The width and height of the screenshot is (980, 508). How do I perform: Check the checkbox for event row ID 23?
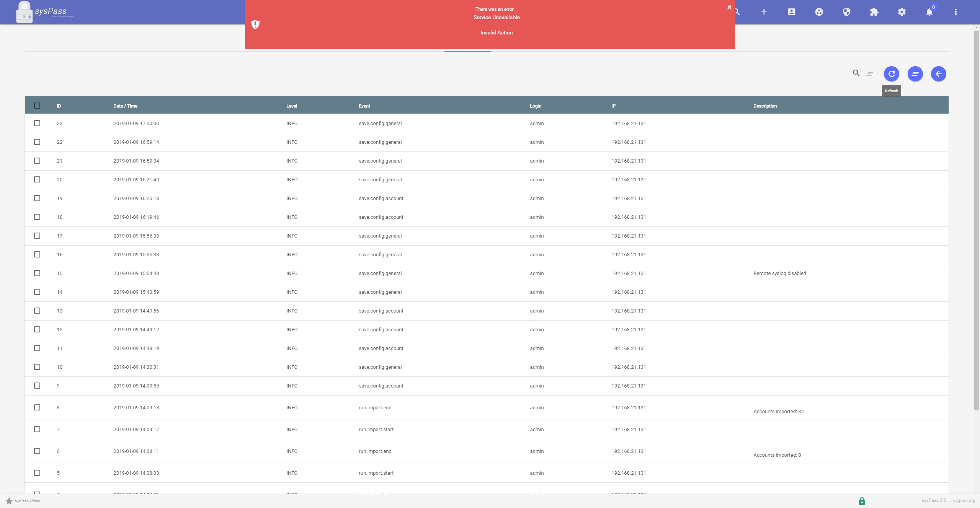(37, 123)
